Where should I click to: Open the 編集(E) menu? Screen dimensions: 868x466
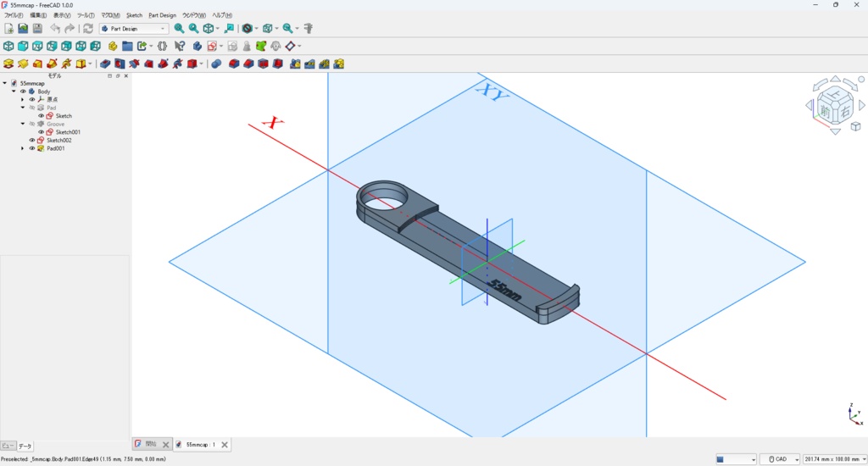[x=38, y=15]
